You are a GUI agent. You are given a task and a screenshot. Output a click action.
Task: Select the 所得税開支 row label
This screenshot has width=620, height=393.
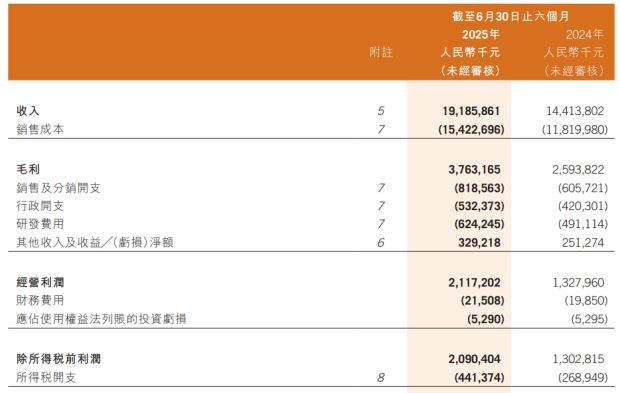[x=46, y=378]
